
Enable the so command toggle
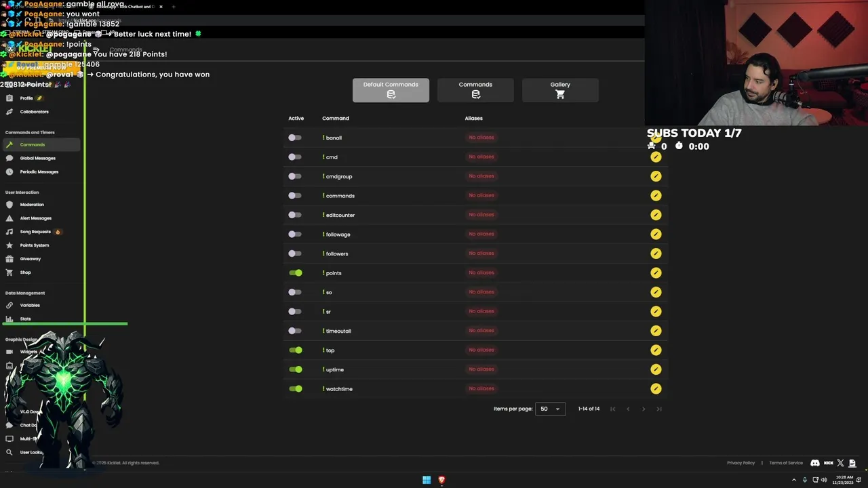coord(295,292)
